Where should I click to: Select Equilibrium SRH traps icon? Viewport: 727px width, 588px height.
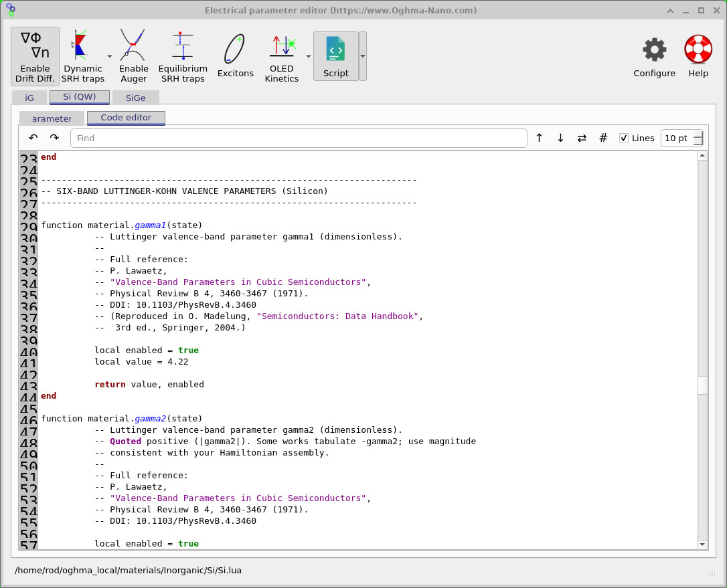[183, 56]
